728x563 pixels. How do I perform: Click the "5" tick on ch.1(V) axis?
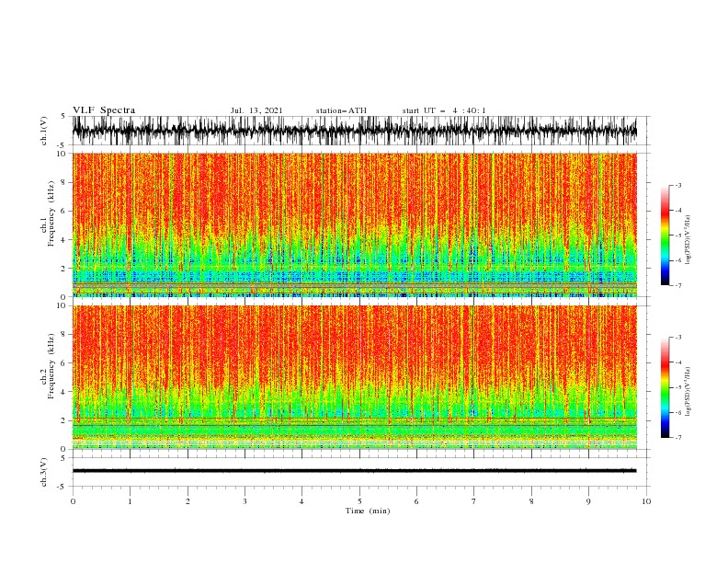point(63,116)
